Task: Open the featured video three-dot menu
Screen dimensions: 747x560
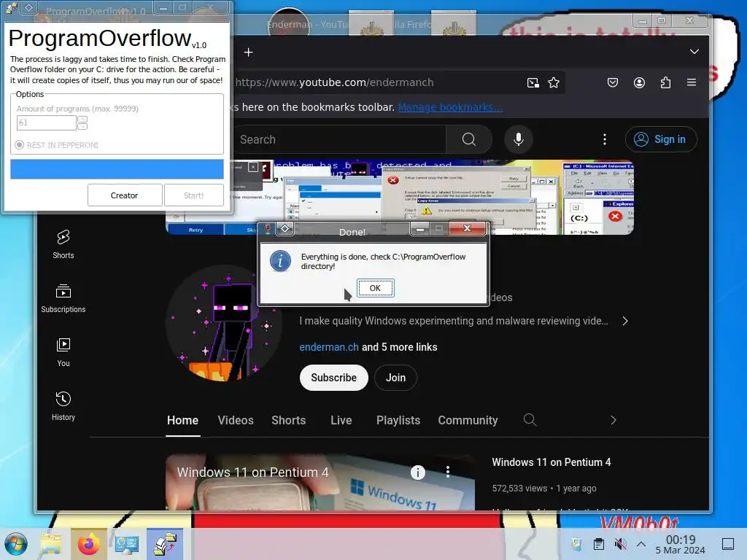Action: tap(448, 472)
